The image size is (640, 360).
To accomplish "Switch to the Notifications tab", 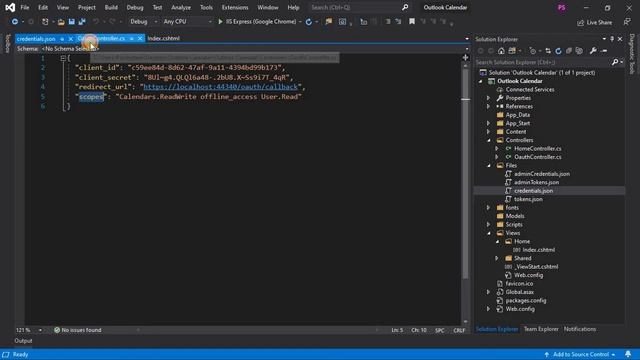I will [580, 329].
